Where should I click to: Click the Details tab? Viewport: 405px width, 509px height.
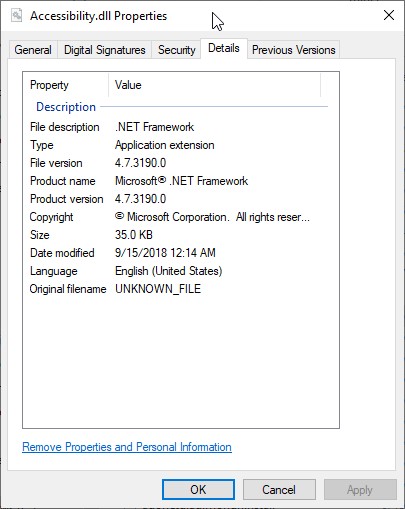tap(224, 48)
